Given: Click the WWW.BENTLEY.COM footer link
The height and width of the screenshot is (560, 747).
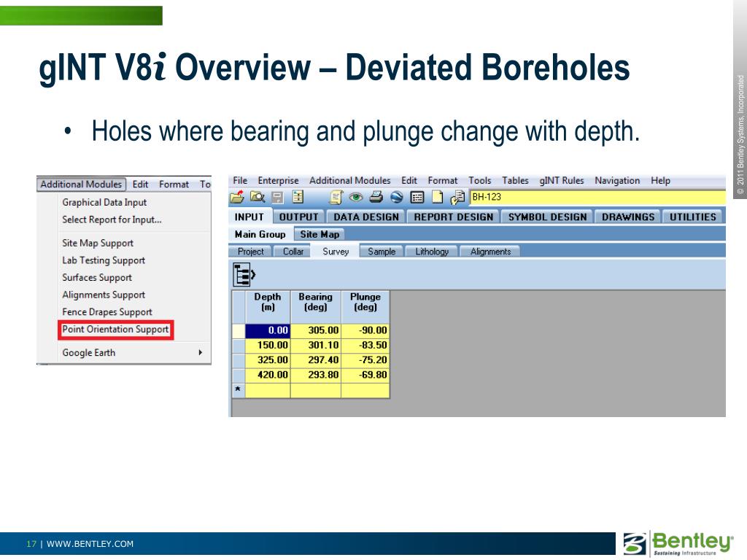Looking at the screenshot, I should 90,544.
